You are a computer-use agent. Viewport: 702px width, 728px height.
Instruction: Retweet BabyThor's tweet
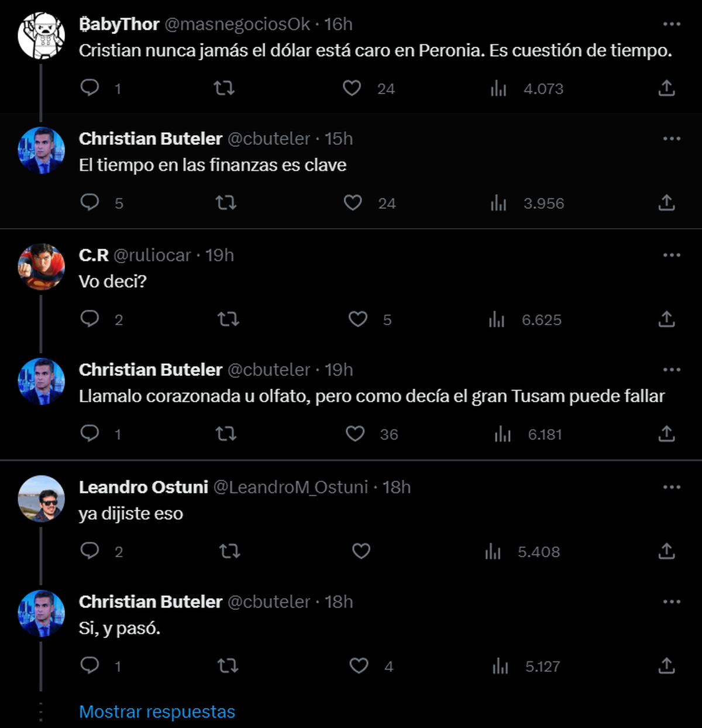(x=224, y=88)
